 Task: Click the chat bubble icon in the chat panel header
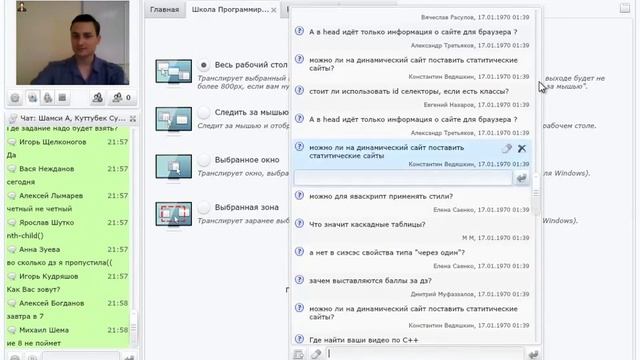pyautogui.click(x=13, y=118)
